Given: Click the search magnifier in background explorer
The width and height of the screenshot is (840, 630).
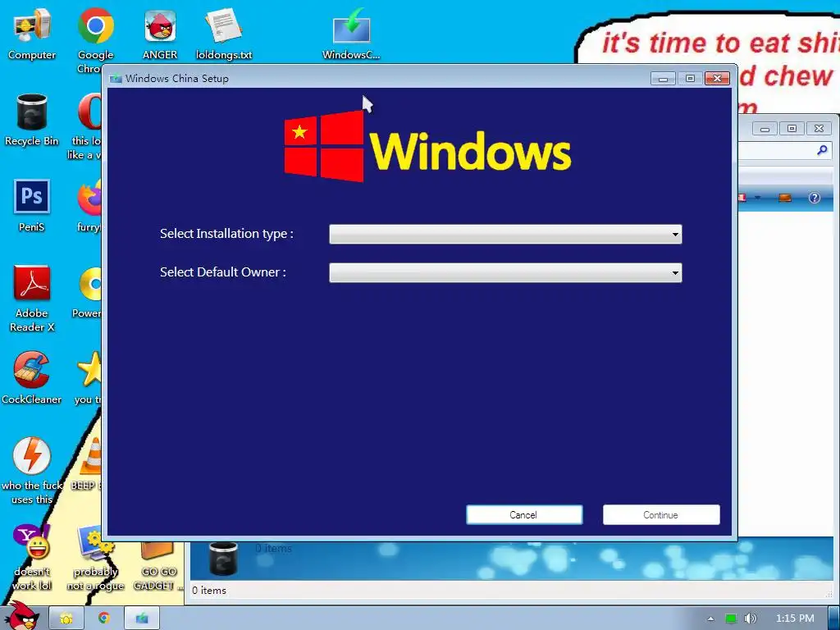Looking at the screenshot, I should (x=822, y=151).
